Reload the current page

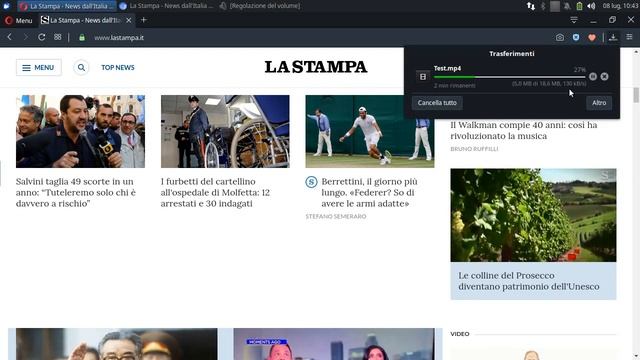41,37
